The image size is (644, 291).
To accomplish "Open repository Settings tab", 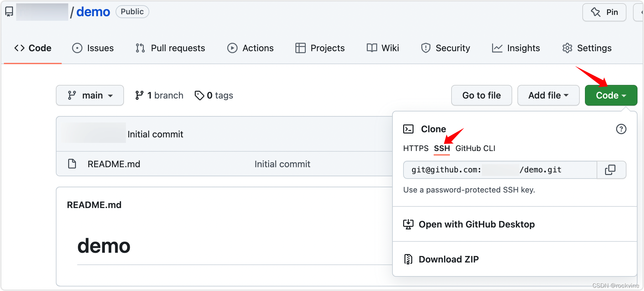I will pos(587,48).
